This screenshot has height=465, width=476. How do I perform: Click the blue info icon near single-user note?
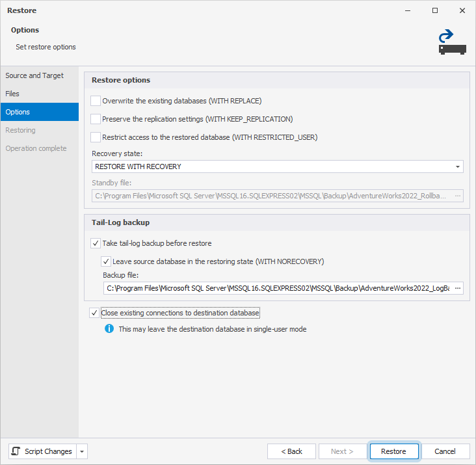(109, 328)
